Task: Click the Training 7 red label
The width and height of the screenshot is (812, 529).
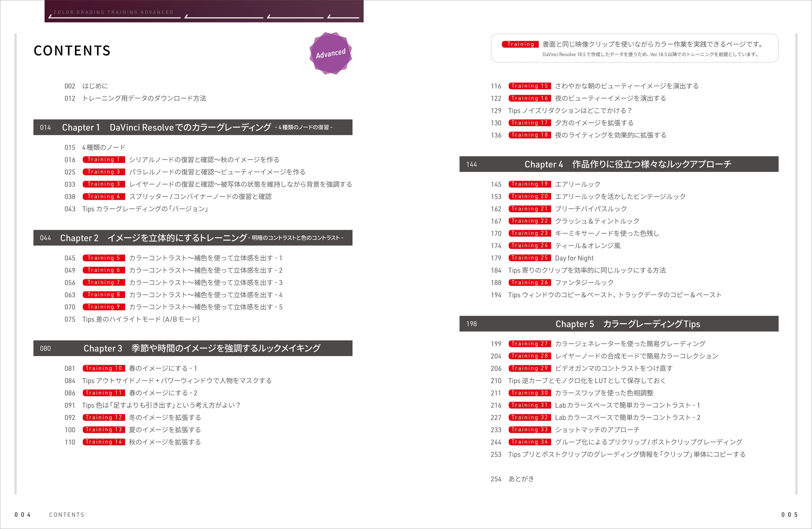Action: [104, 282]
